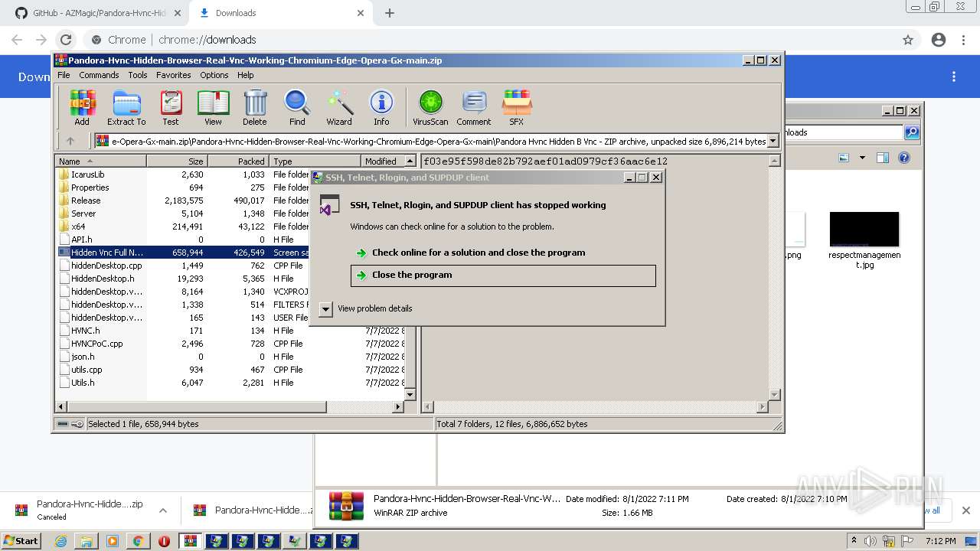Open the Favorites menu
Screen dimensions: 980x551
174,75
